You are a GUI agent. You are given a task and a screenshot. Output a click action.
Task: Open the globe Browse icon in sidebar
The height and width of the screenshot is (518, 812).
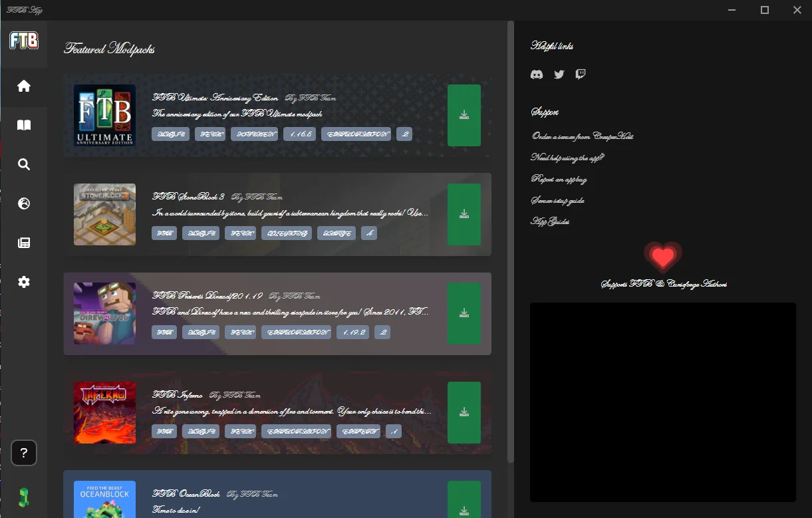(24, 203)
